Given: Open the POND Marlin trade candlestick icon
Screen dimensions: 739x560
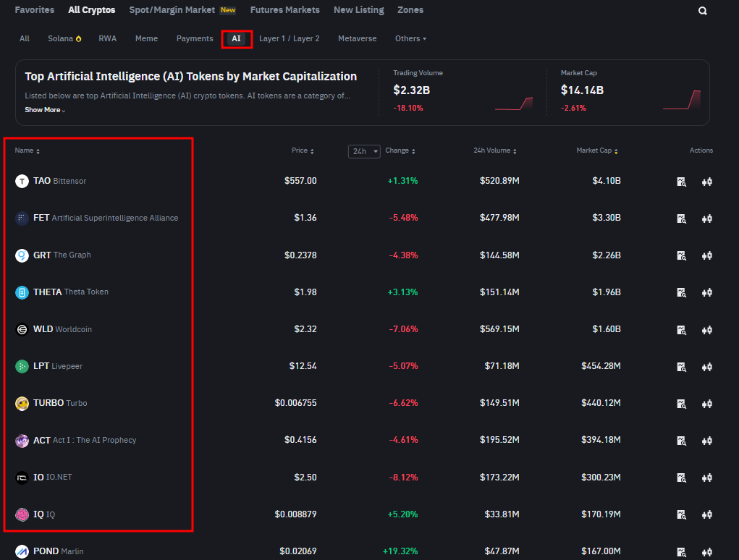Looking at the screenshot, I should click(707, 551).
